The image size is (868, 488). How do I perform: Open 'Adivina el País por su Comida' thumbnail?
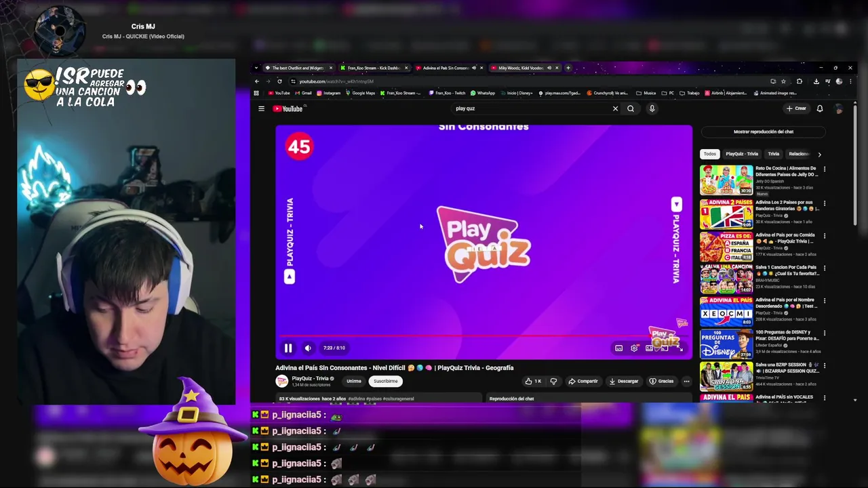coord(726,247)
